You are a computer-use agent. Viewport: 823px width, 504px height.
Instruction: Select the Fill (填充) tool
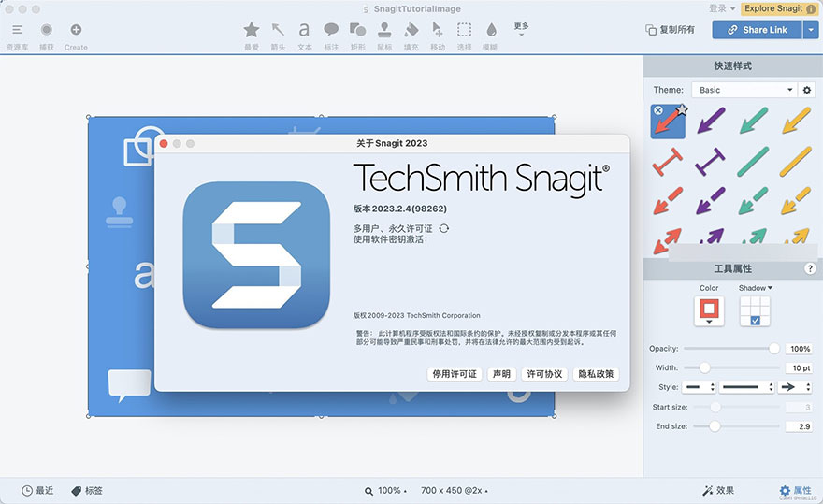411,30
